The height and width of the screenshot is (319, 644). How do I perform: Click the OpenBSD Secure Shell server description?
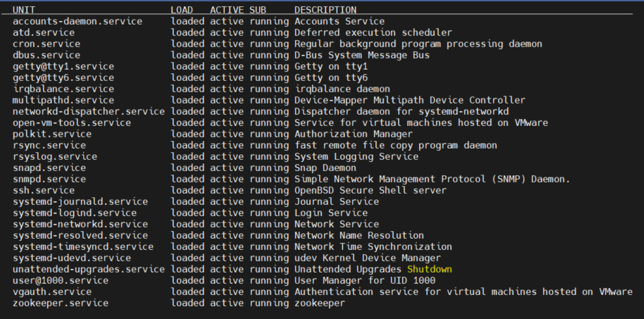click(x=370, y=190)
